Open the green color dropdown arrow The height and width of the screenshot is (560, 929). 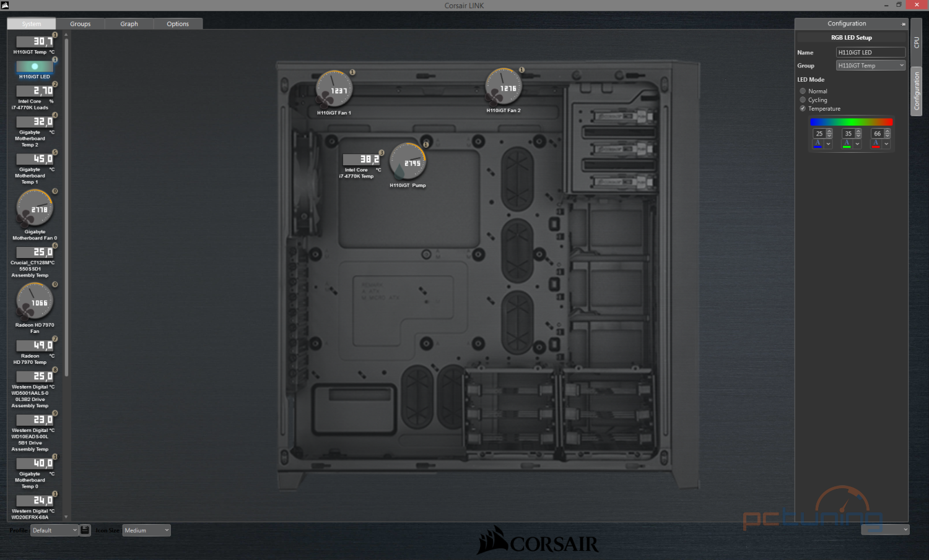pos(857,144)
